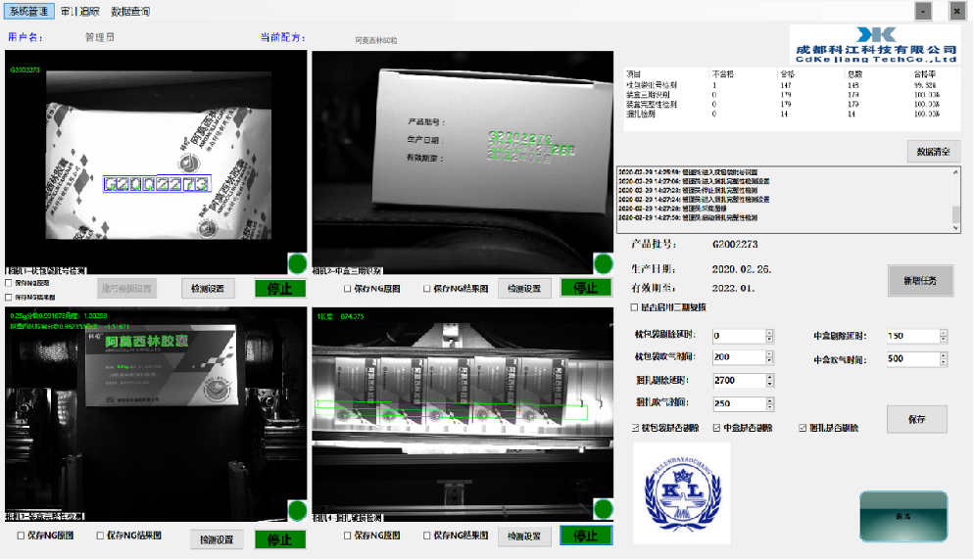974x560 pixels.
Task: Click the log panel scrollbar thumb
Action: coord(956,214)
